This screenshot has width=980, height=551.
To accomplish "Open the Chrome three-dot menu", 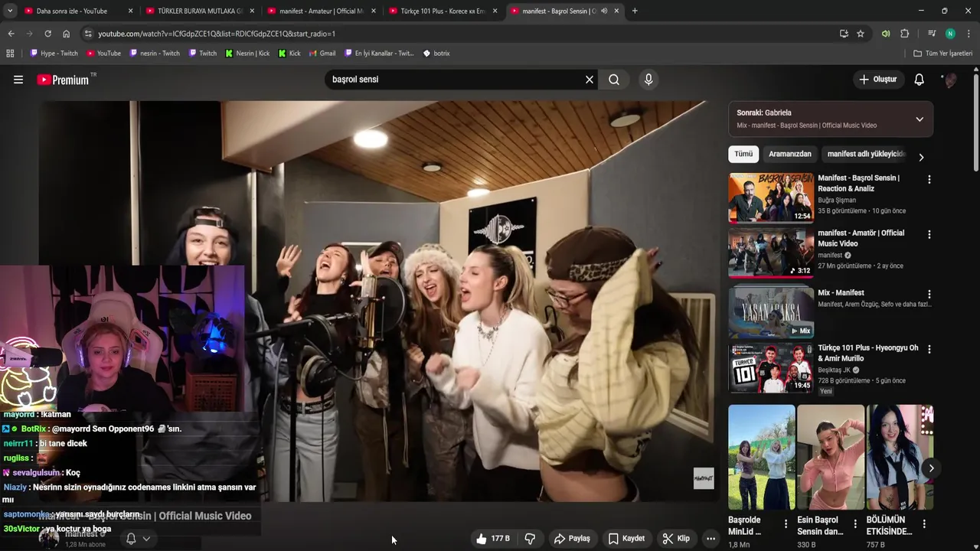I will [x=969, y=34].
